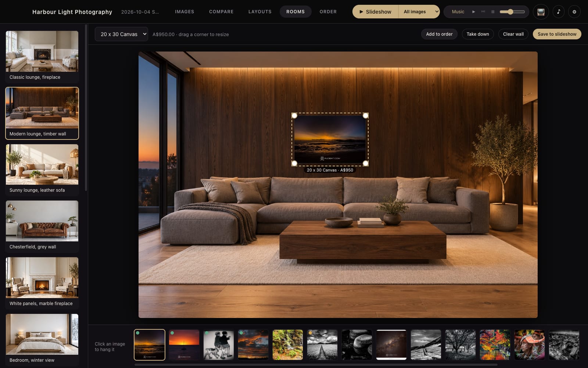Hang the colorful autumn trees reflection image
The width and height of the screenshot is (588, 368).
[495, 345]
